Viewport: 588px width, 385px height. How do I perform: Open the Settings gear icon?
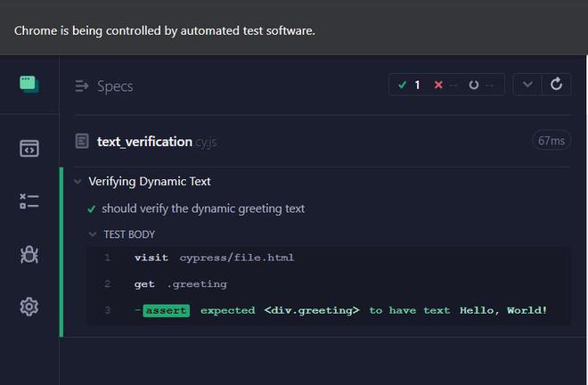coord(29,307)
